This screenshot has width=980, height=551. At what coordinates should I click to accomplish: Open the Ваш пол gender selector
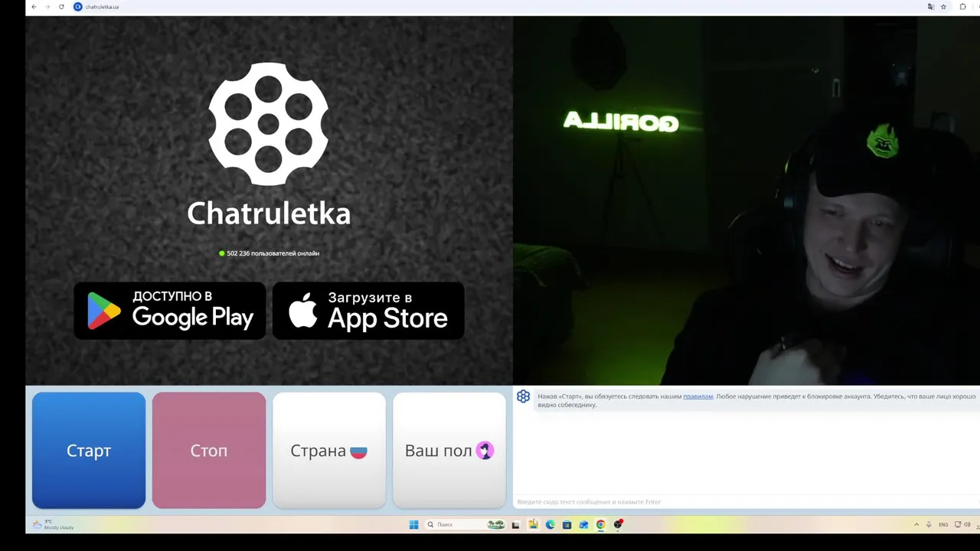(x=449, y=450)
